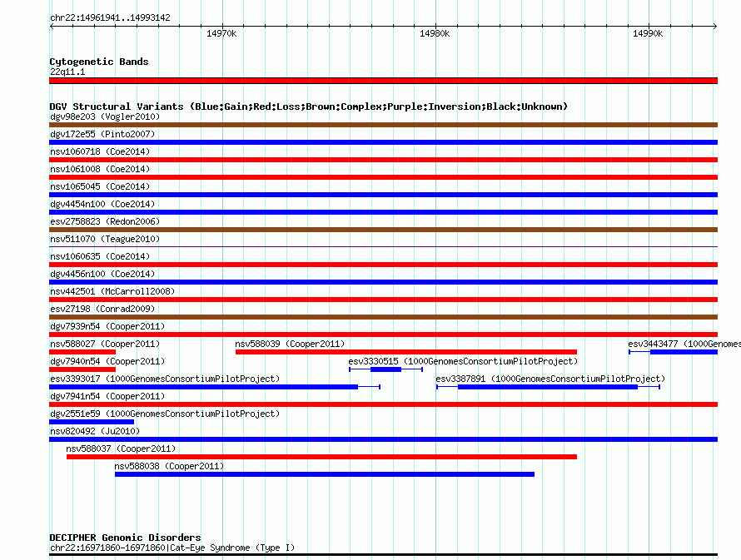
Task: Open esv3443477 variant label
Action: [x=684, y=344]
